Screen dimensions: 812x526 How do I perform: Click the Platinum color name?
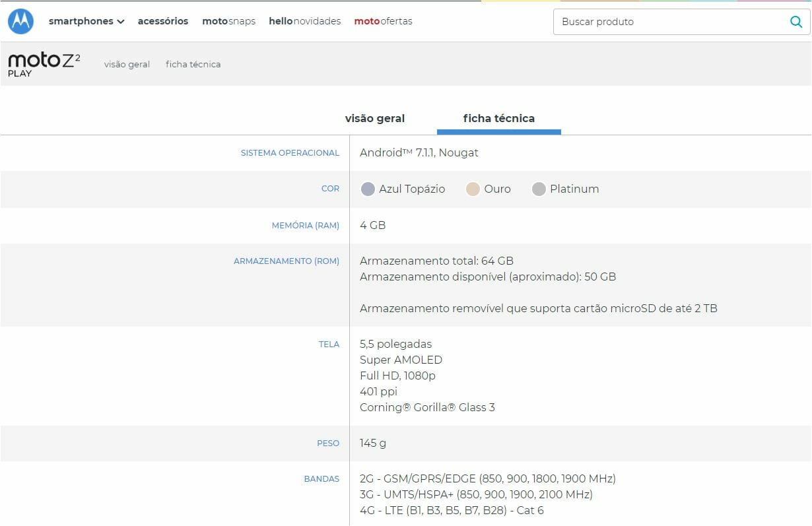(x=574, y=189)
